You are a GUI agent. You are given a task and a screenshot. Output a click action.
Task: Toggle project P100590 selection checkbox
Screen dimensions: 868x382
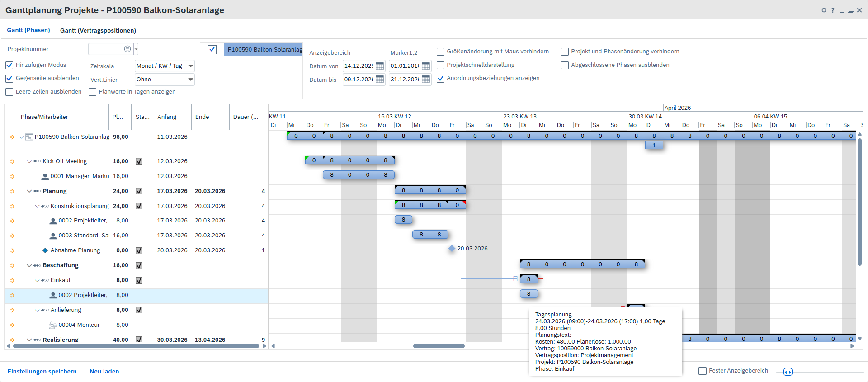pyautogui.click(x=212, y=50)
